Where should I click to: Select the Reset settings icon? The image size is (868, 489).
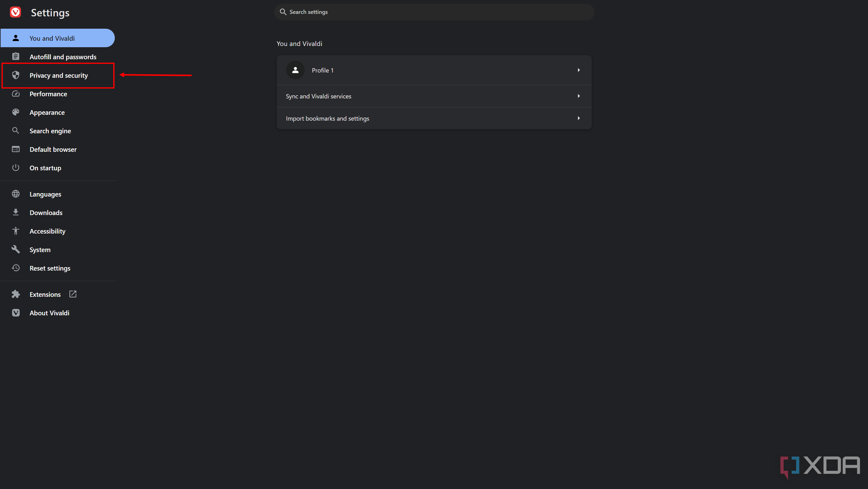coord(16,267)
